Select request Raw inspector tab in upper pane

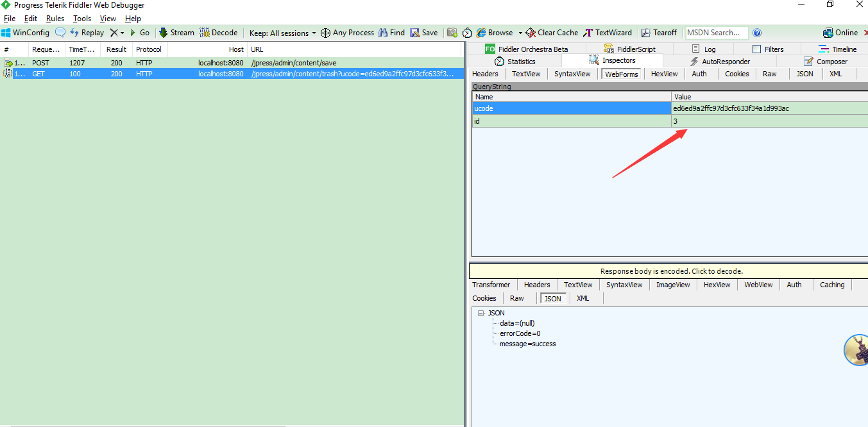[x=769, y=74]
